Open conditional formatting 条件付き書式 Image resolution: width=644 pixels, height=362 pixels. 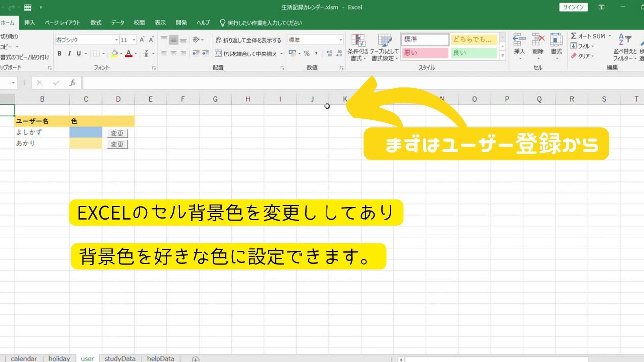358,47
